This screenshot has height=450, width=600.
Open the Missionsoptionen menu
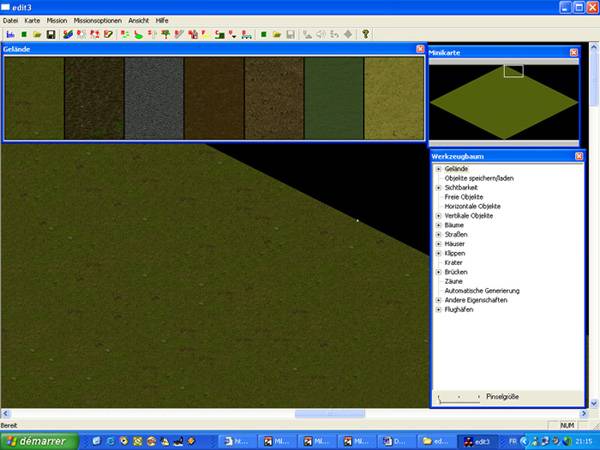click(x=97, y=20)
